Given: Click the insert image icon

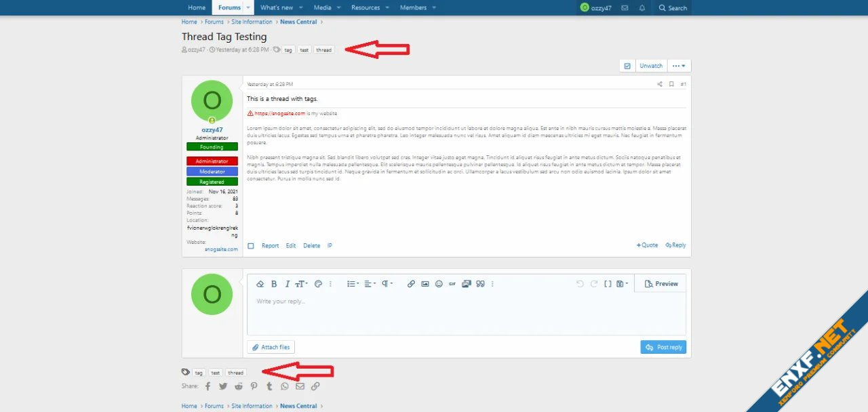Looking at the screenshot, I should tap(425, 284).
